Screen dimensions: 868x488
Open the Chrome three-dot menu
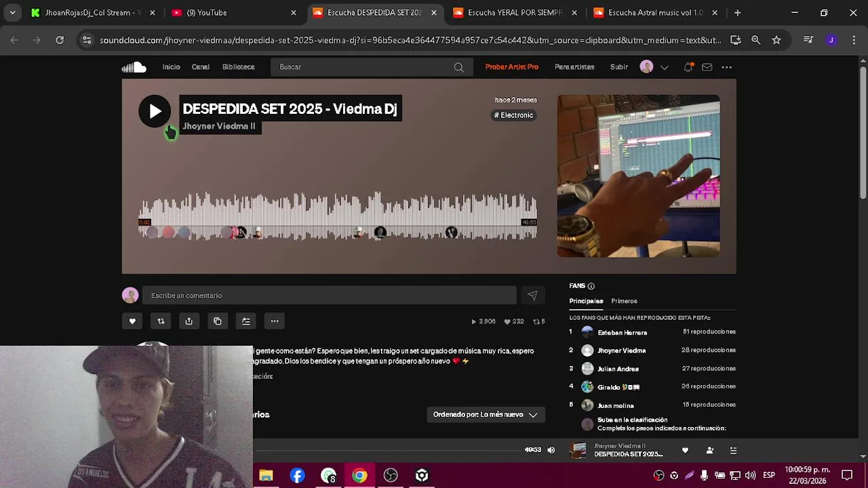click(x=853, y=40)
